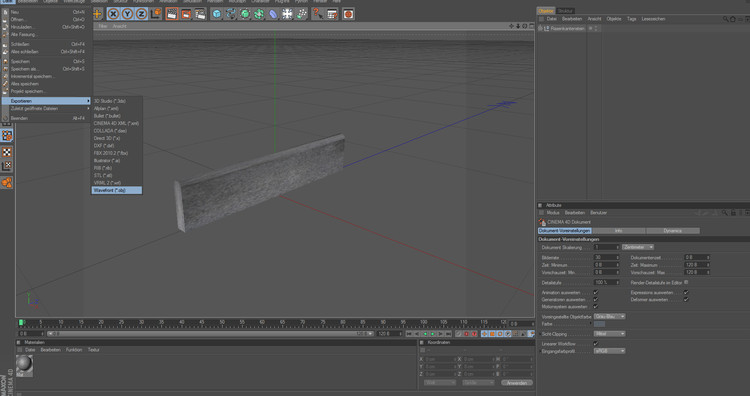Open the render settings icon
This screenshot has height=396, width=750.
pos(200,14)
